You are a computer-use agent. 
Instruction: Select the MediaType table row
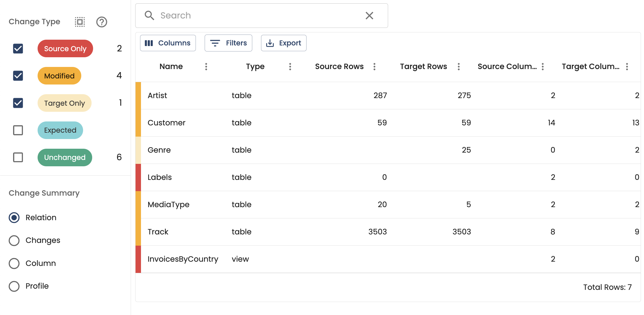click(x=388, y=205)
